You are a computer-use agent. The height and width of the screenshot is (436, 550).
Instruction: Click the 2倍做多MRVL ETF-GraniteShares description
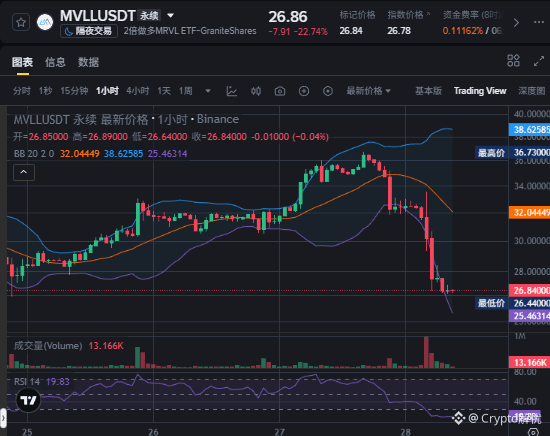tap(190, 31)
